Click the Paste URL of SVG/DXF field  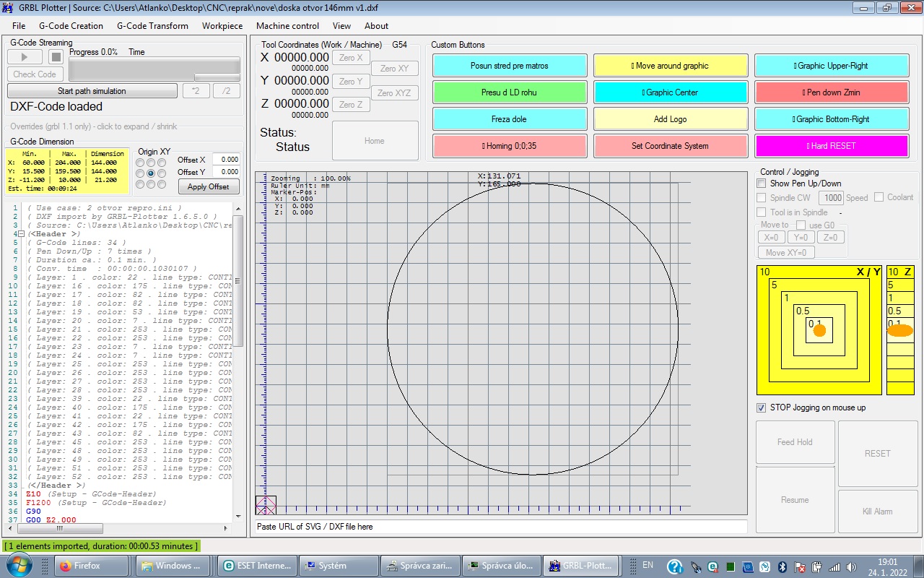click(x=501, y=527)
